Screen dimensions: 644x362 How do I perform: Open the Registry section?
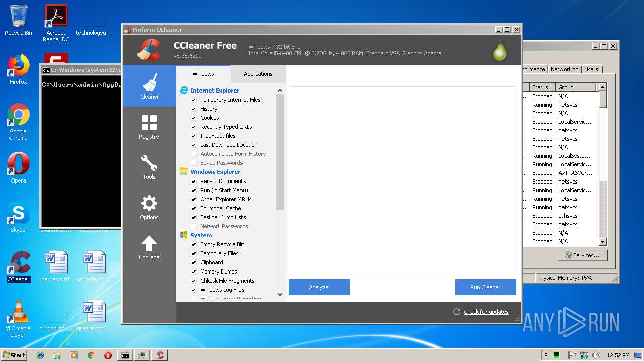click(149, 127)
